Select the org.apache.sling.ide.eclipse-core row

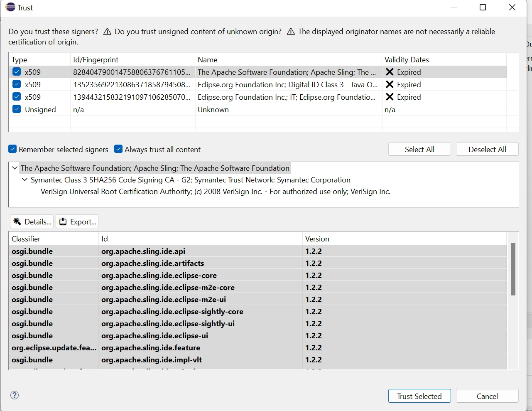pos(258,275)
